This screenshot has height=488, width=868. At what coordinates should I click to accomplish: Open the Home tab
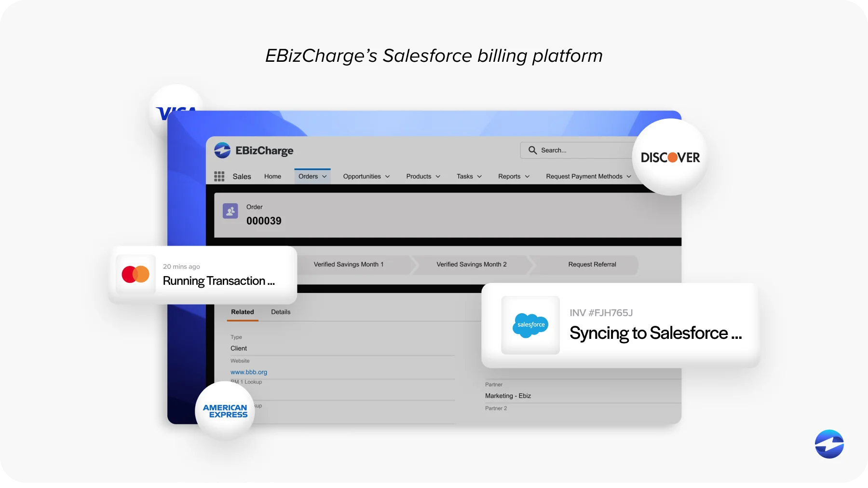point(272,176)
